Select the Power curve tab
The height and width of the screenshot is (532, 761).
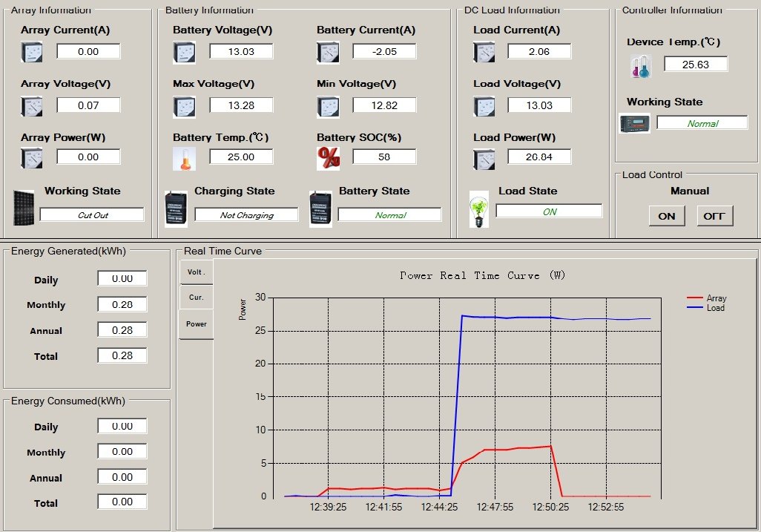pyautogui.click(x=196, y=324)
